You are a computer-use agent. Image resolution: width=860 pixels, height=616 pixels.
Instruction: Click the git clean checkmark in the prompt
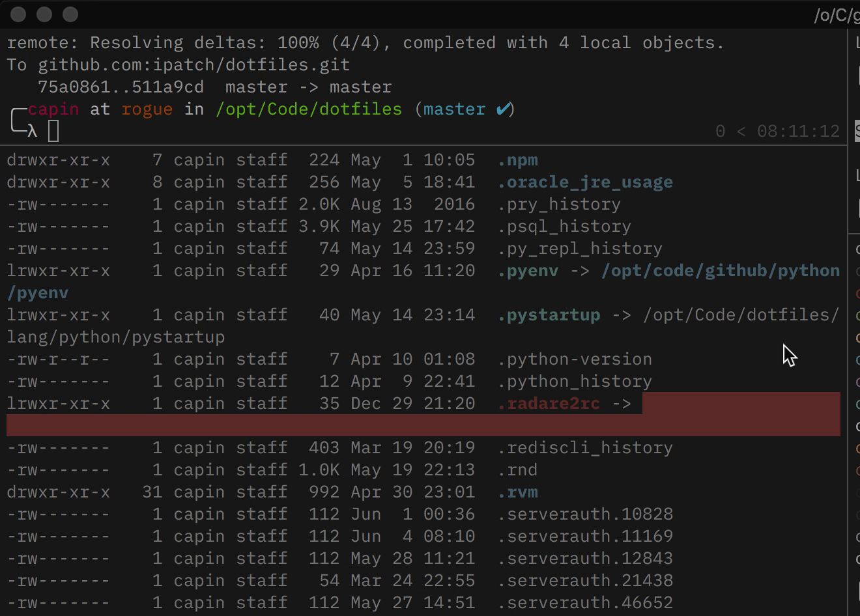[x=503, y=109]
